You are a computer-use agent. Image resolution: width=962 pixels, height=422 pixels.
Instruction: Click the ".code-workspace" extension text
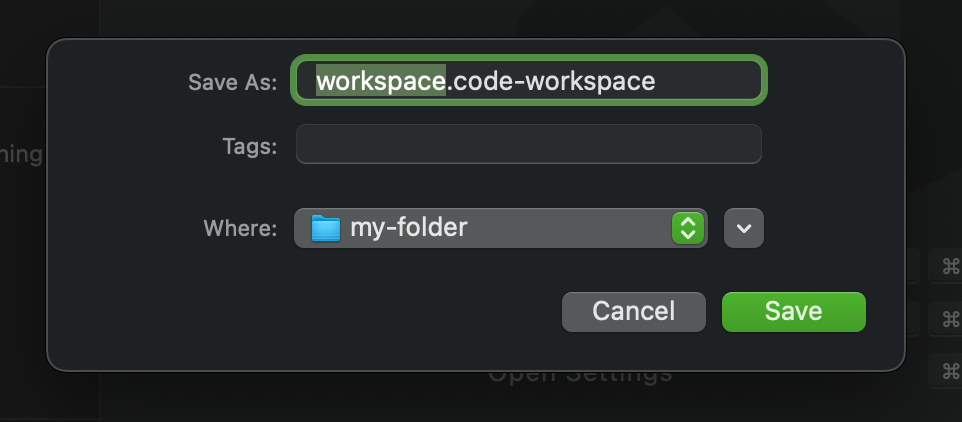(x=551, y=81)
